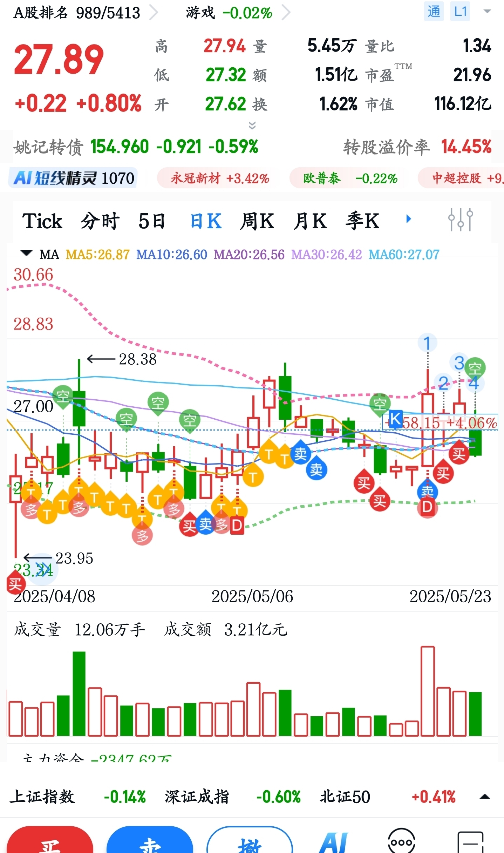The width and height of the screenshot is (504, 853).
Task: Open AI短线精灵 1070 banner
Action: coord(73,178)
